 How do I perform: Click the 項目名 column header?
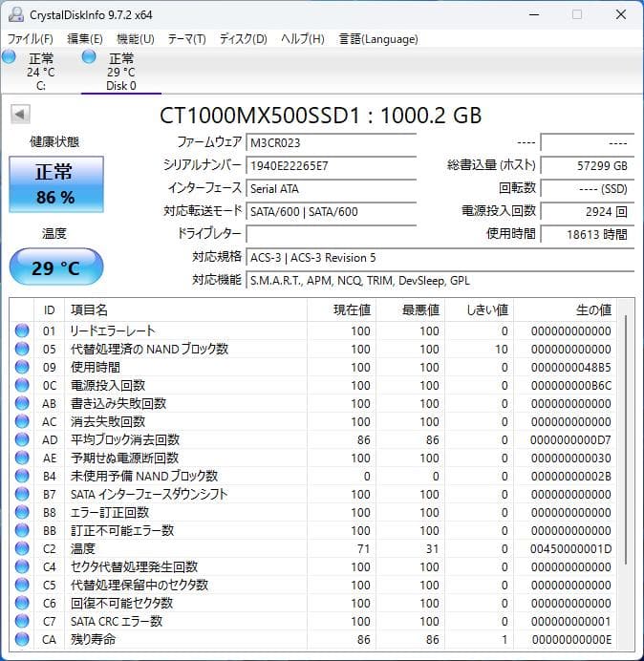[x=185, y=309]
